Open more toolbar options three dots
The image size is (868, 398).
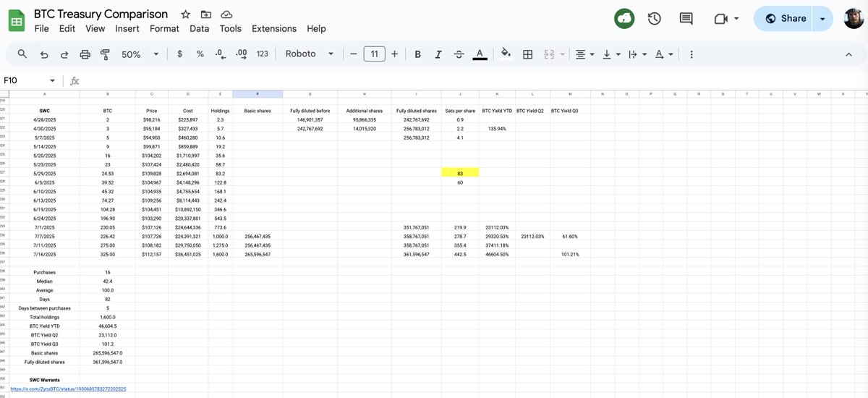pyautogui.click(x=692, y=54)
